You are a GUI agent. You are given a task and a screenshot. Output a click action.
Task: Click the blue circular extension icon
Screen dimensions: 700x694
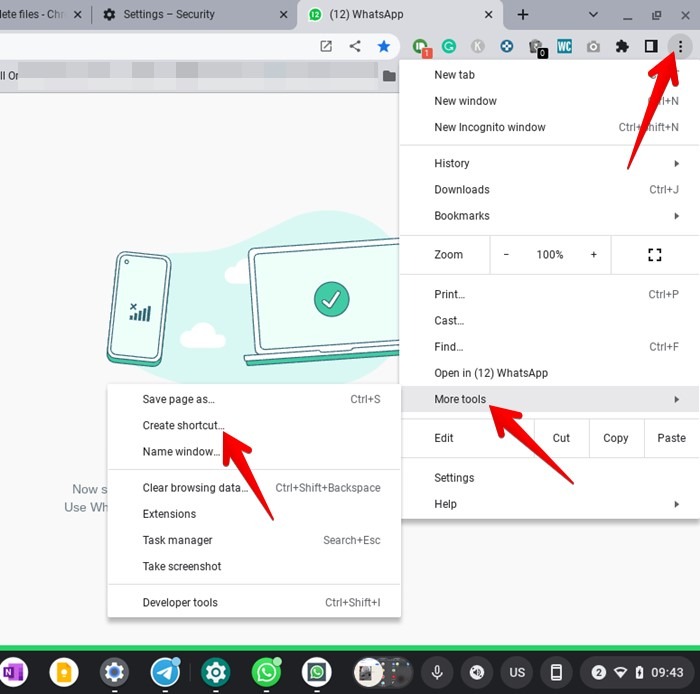[506, 46]
